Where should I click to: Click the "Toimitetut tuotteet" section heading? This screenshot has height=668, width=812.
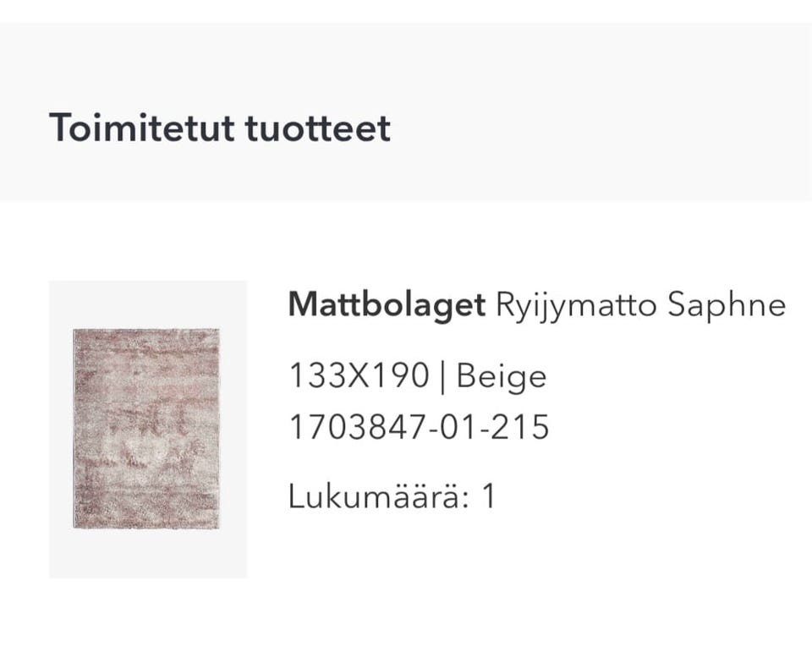tap(219, 128)
